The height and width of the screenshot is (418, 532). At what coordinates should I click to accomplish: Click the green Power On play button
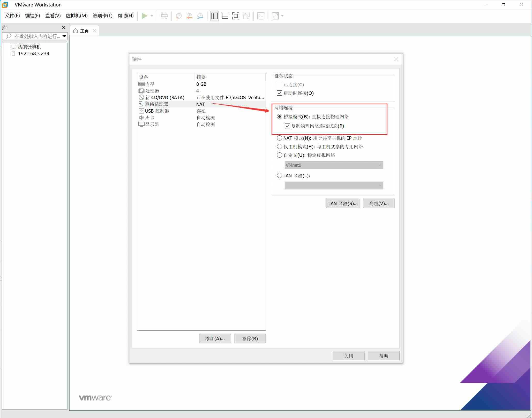tap(144, 16)
